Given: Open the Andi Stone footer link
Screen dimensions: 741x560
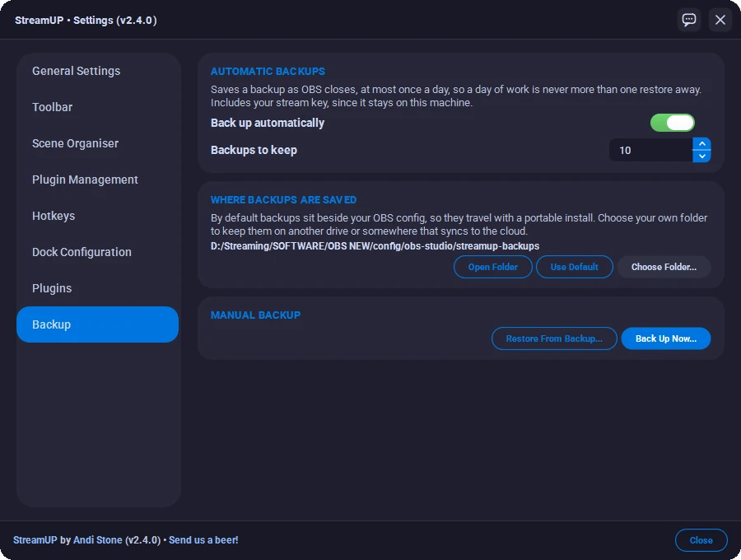Looking at the screenshot, I should (x=98, y=540).
